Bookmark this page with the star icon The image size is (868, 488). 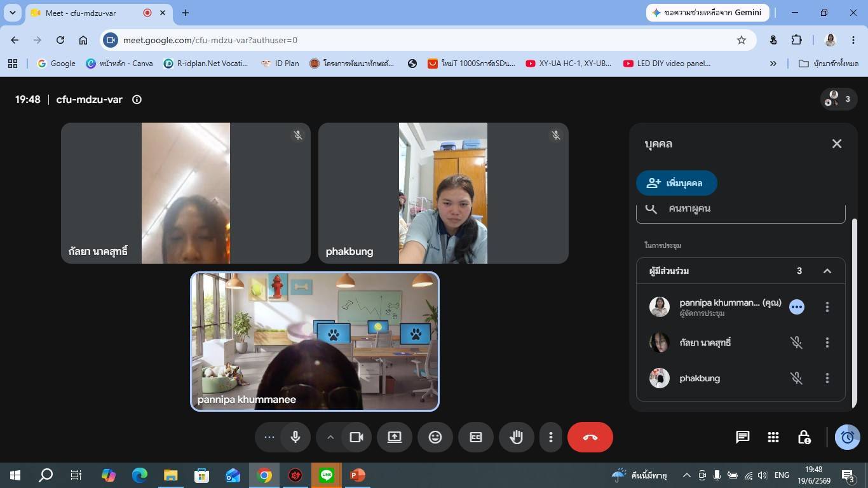pos(741,40)
